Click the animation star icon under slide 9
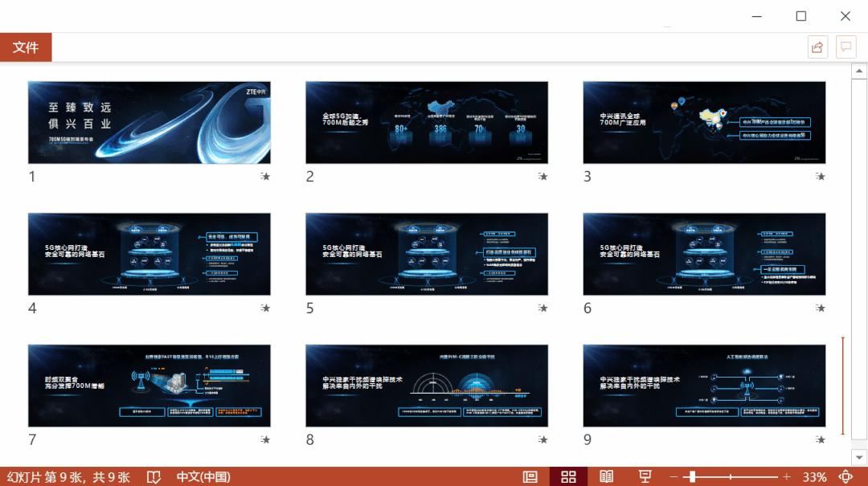The height and width of the screenshot is (486, 868). (820, 440)
